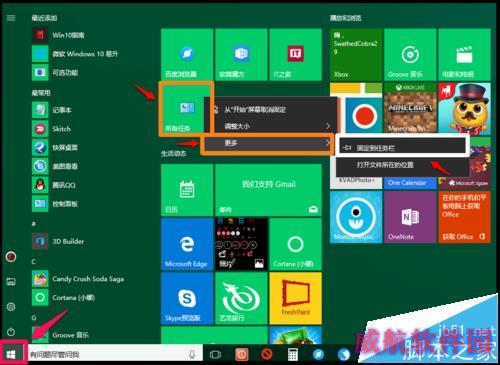Open the pictures icon in Start sidebar
Screen dimensions: 500x365
(11, 282)
